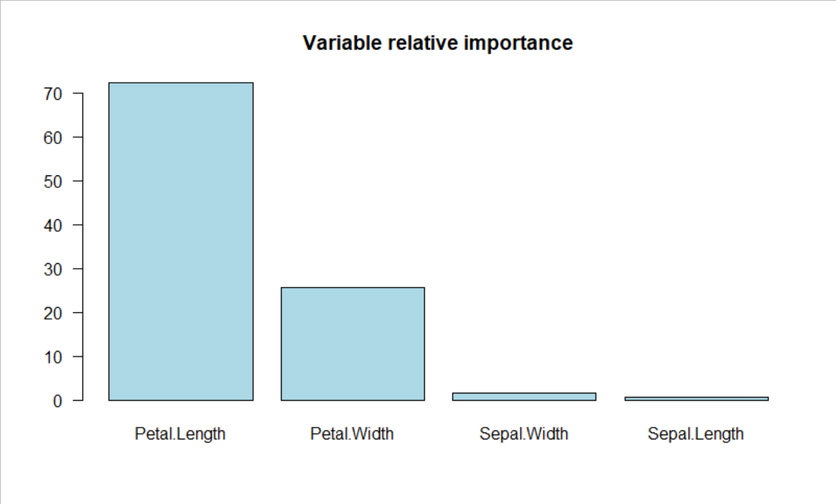The width and height of the screenshot is (836, 504).
Task: Click the 60 tick label on y-axis
Action: tap(55, 137)
